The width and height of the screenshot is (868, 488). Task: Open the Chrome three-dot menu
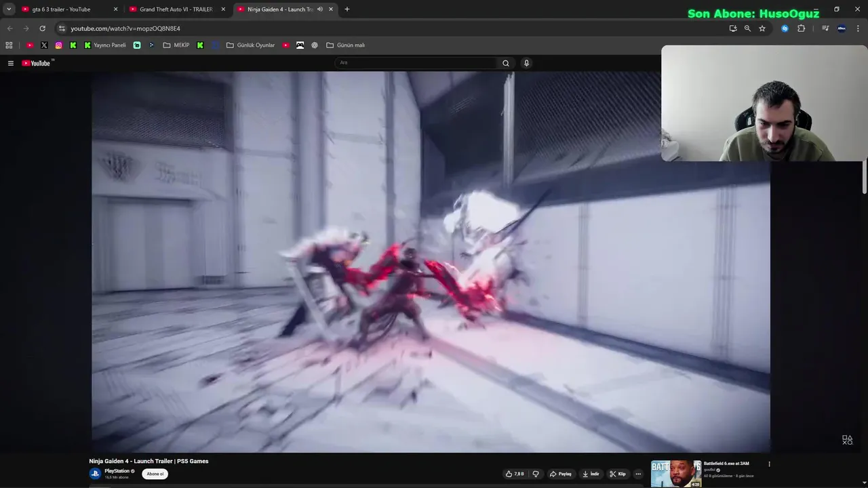pos(859,28)
